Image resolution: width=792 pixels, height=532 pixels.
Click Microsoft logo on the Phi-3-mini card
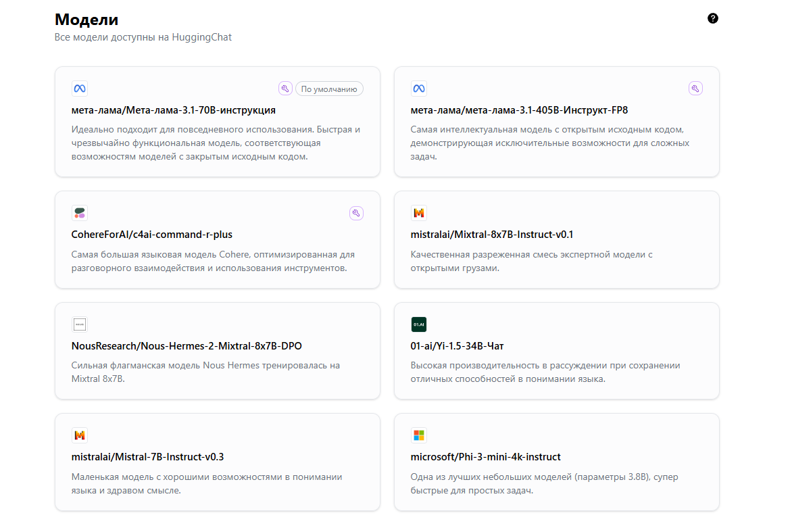coord(419,435)
